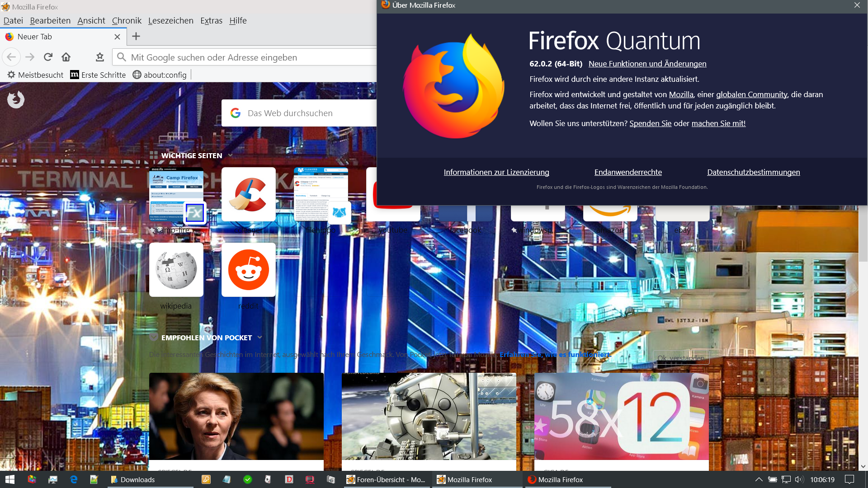The width and height of the screenshot is (868, 488).
Task: Open the Windows notification center
Action: [850, 479]
